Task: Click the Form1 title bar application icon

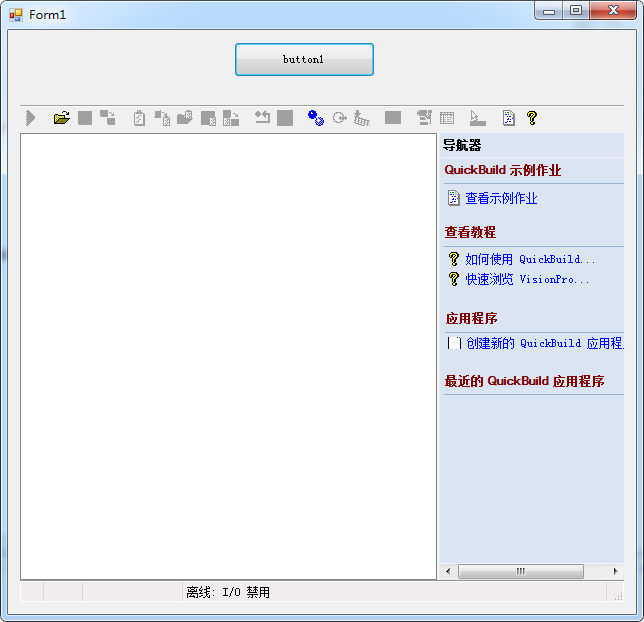Action: (x=16, y=15)
